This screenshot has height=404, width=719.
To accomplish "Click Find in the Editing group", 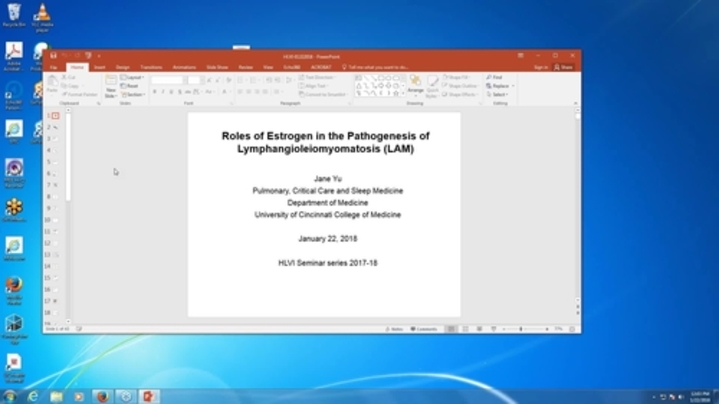I will (494, 77).
